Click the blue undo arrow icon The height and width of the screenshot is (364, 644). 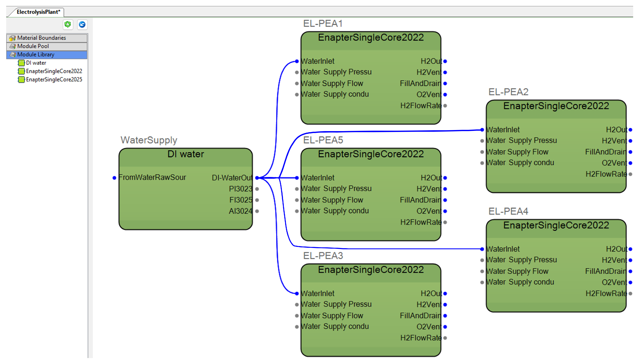[x=82, y=24]
